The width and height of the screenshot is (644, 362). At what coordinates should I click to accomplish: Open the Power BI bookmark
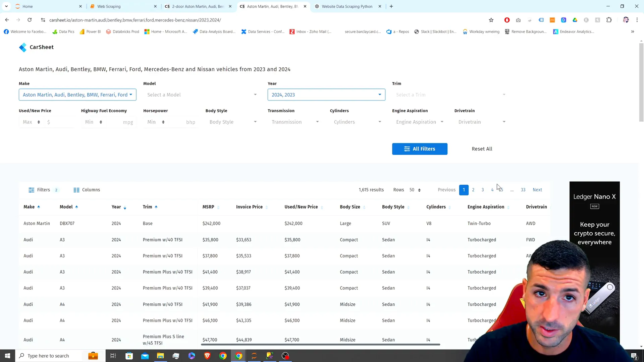pyautogui.click(x=90, y=32)
